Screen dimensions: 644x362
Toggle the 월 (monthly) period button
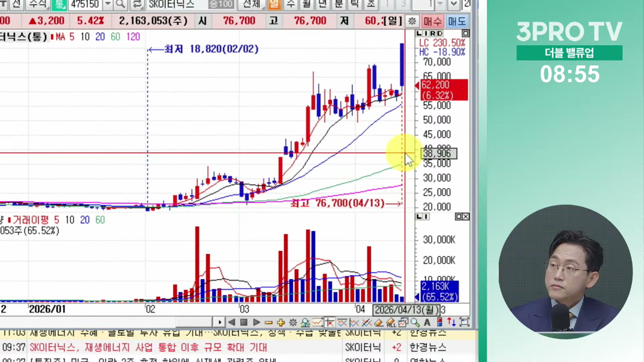(x=307, y=4)
